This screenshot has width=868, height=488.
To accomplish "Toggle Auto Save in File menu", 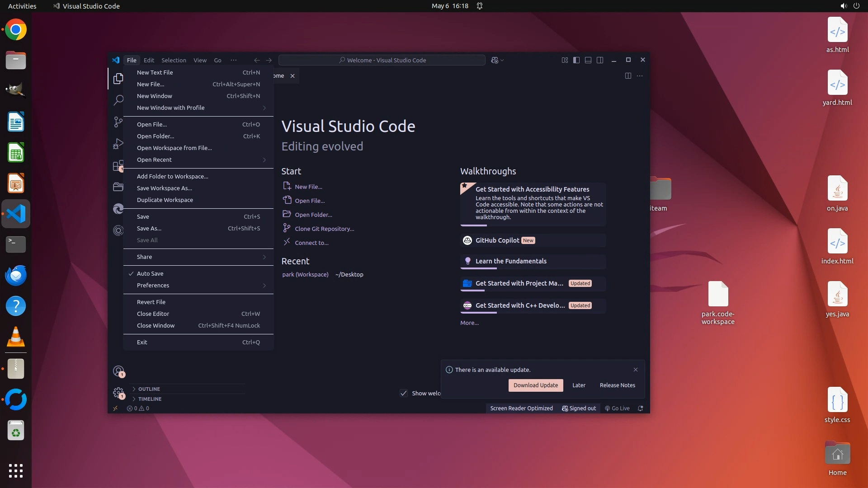I will point(150,273).
